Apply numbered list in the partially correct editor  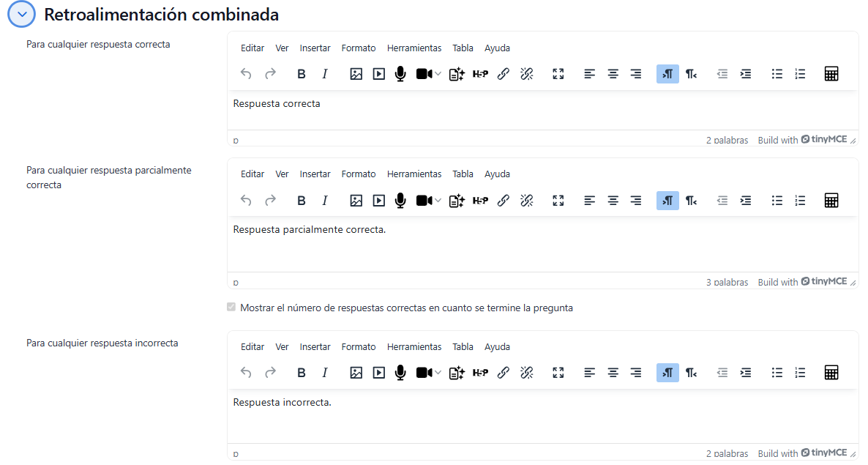tap(800, 200)
